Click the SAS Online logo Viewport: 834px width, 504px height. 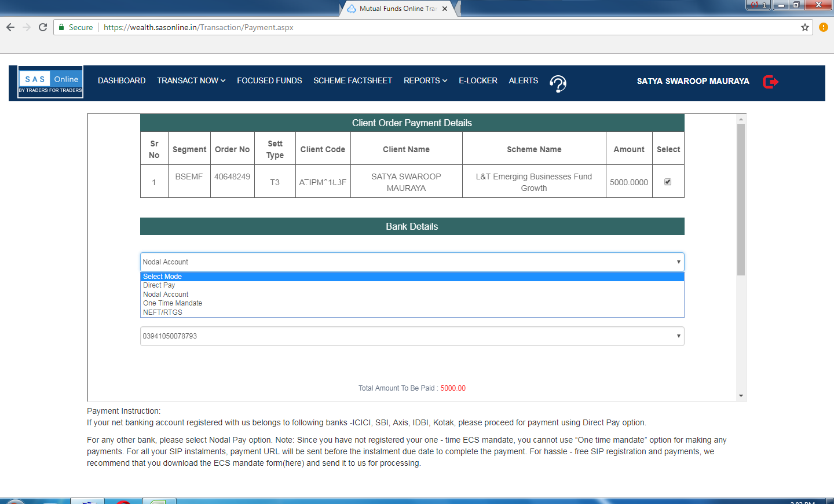pos(50,82)
